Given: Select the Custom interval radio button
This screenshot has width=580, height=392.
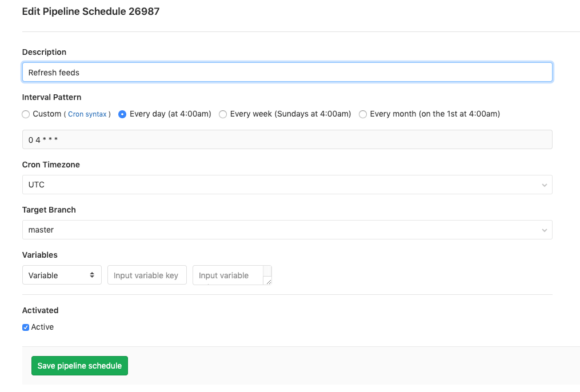Looking at the screenshot, I should [x=26, y=114].
